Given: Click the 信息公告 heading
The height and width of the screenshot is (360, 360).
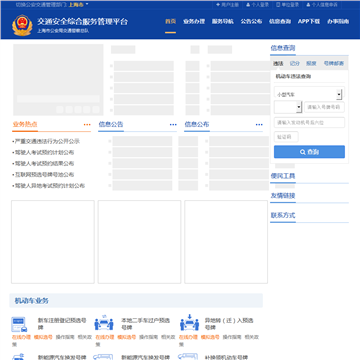Looking at the screenshot, I should 111,125.
